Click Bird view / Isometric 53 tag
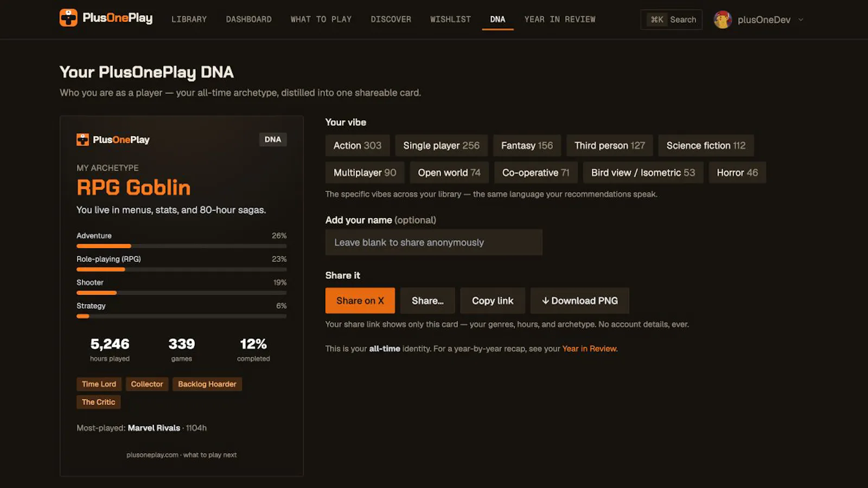The image size is (868, 488). 643,172
